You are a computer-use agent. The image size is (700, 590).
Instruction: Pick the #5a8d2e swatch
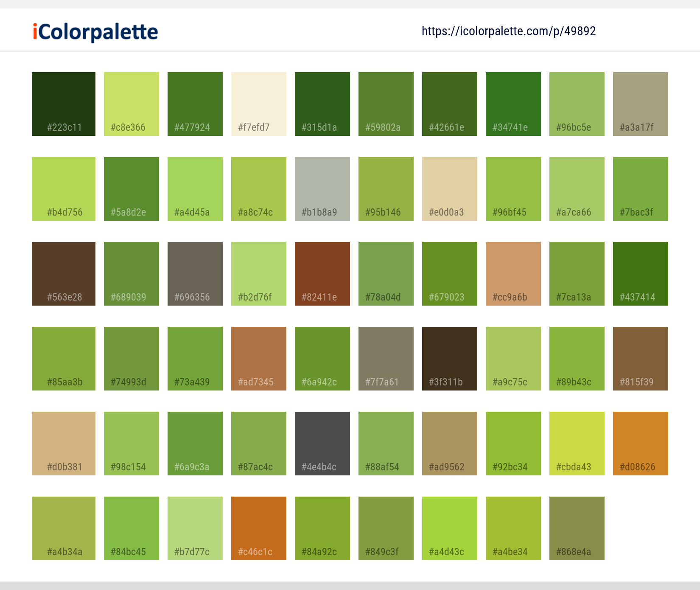tap(132, 189)
